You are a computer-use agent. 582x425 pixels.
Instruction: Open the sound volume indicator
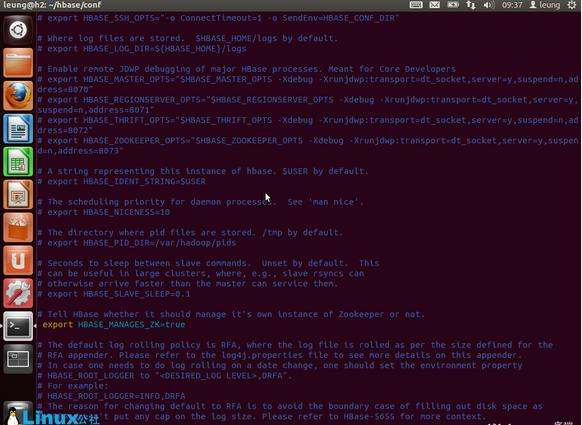click(x=488, y=5)
